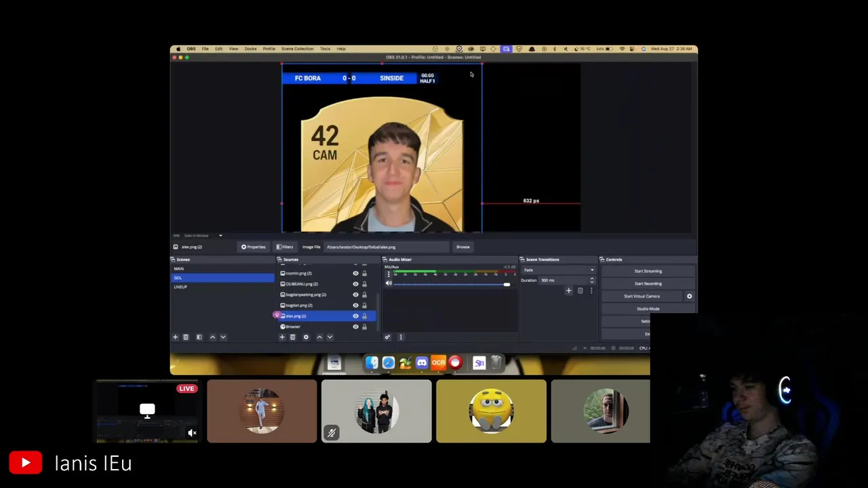Open Trash in the Dock

coord(496,363)
